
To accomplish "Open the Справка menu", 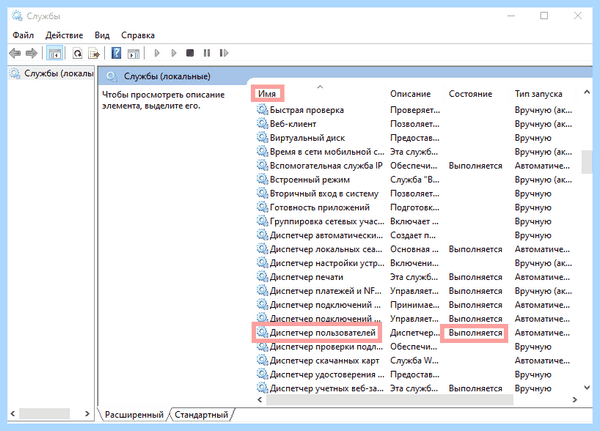I will (138, 35).
